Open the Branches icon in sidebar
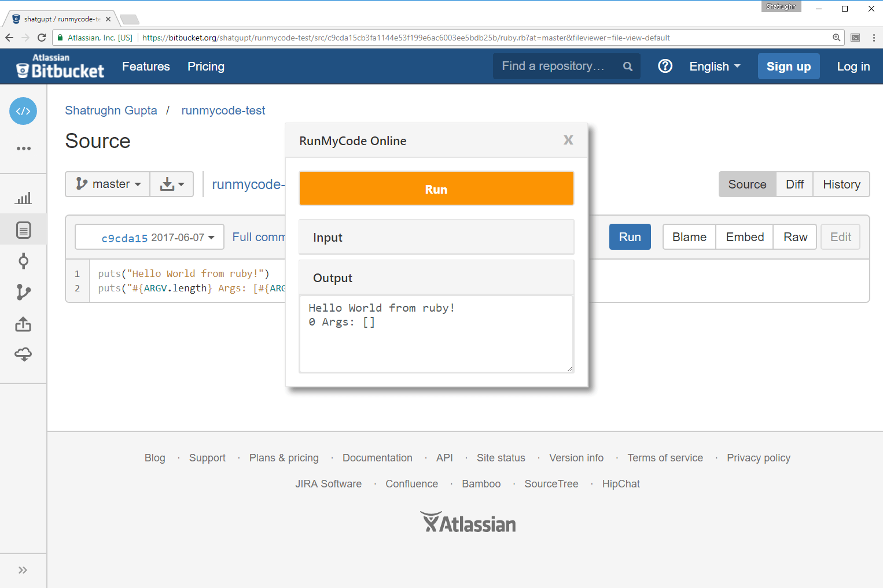The image size is (883, 588). pos(23,292)
